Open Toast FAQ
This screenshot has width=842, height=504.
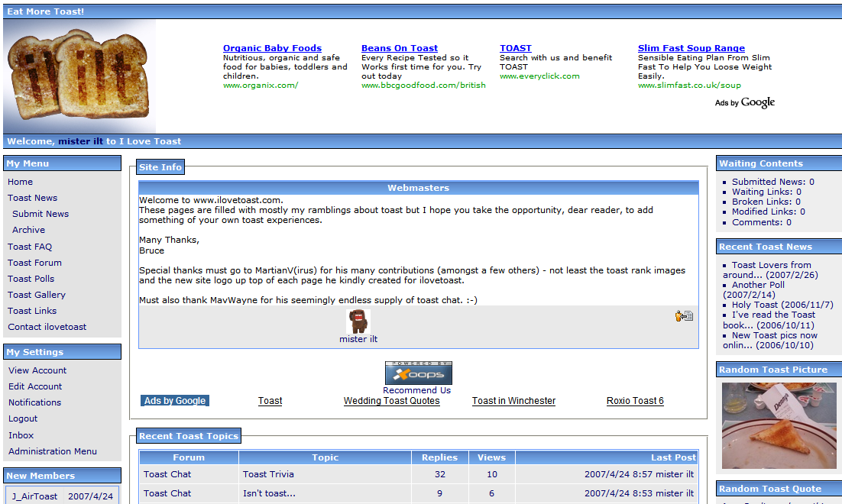(30, 247)
